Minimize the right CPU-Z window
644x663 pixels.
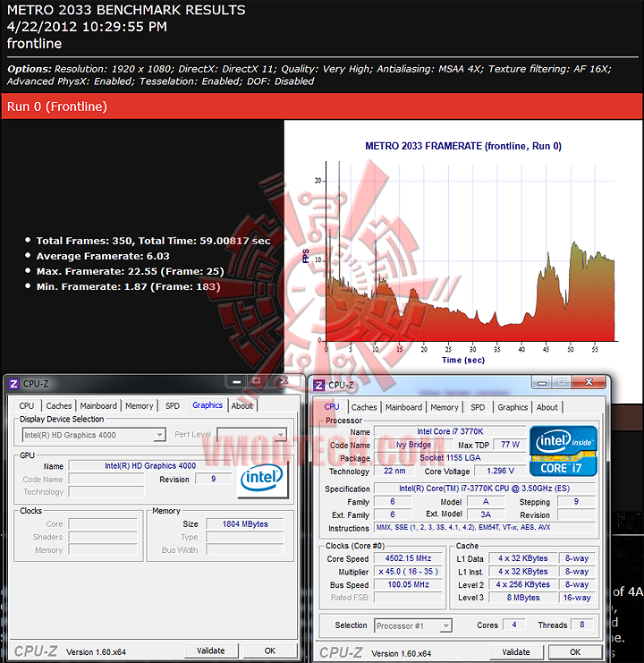[542, 383]
